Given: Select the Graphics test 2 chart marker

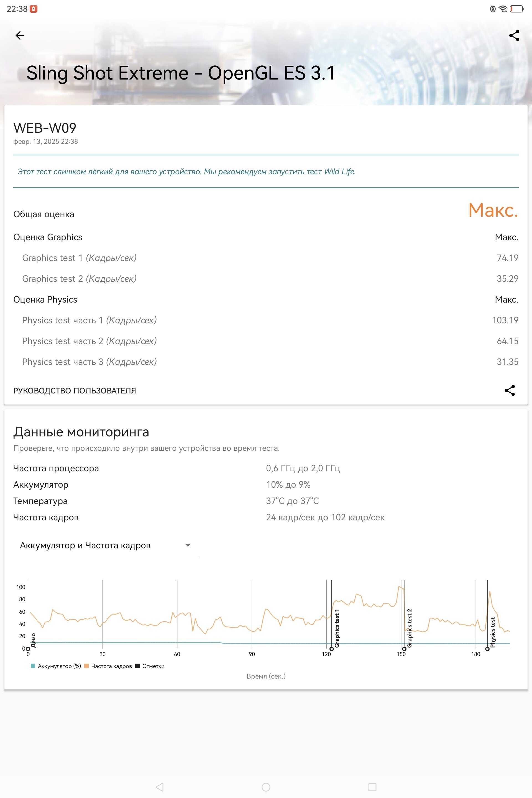Looking at the screenshot, I should 404,649.
